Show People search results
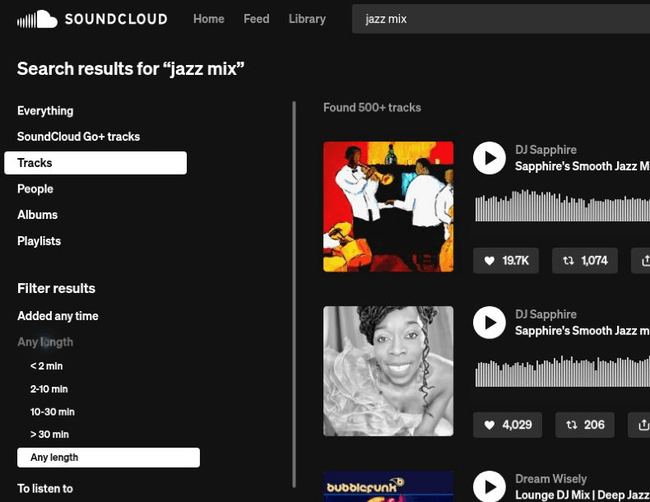650x502 pixels. (35, 189)
